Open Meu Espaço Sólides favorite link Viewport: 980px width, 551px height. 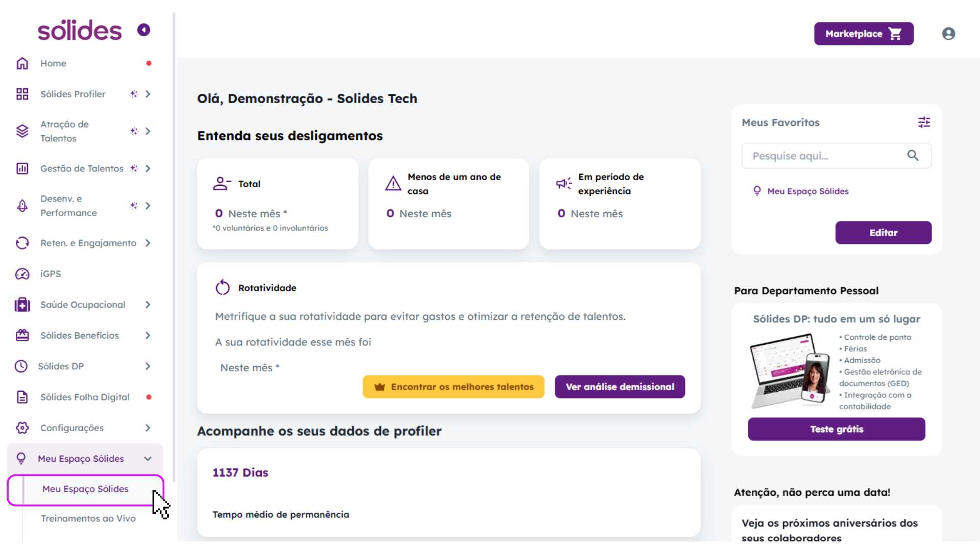[807, 191]
